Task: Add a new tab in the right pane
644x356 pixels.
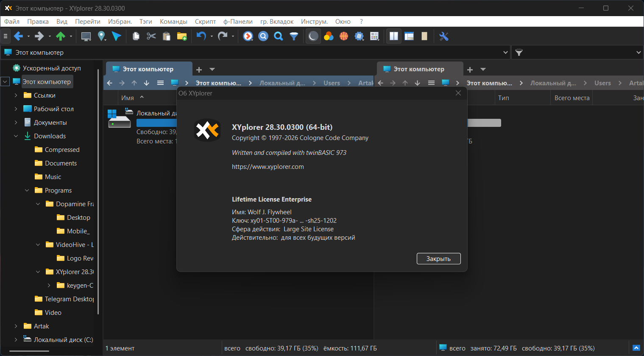Action: (470, 69)
